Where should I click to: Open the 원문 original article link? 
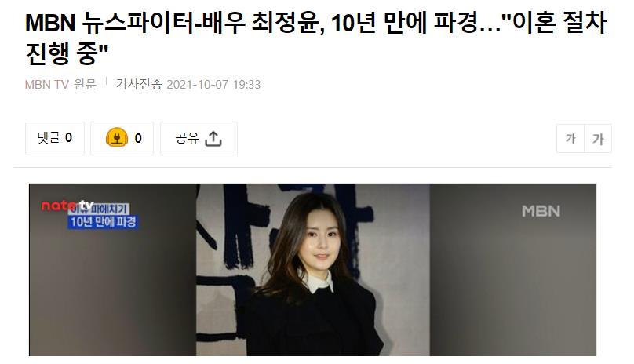86,85
